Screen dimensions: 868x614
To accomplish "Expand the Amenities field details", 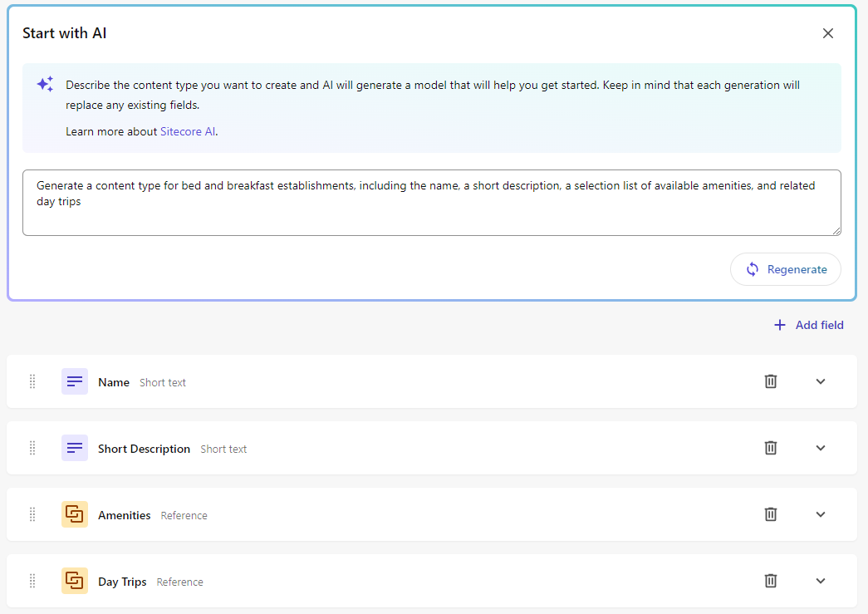I will (821, 514).
